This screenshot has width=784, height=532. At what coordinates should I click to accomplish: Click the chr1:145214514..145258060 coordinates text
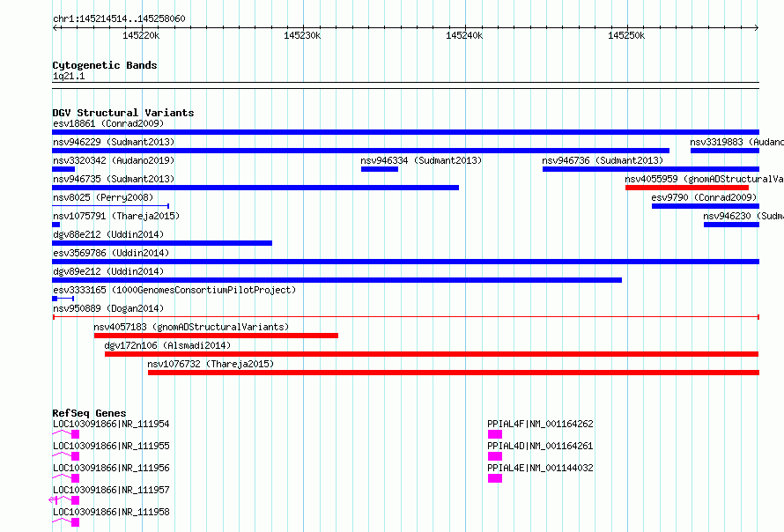point(119,19)
